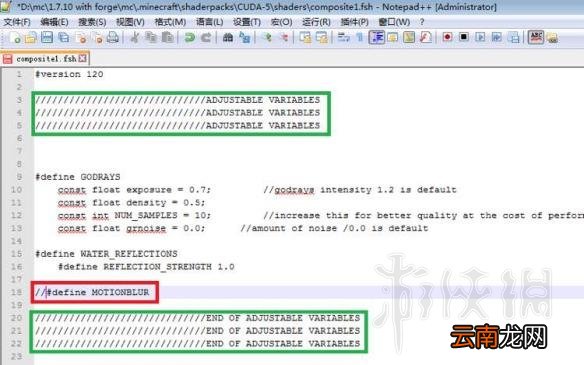Toggle Show All Characters icon

point(360,37)
